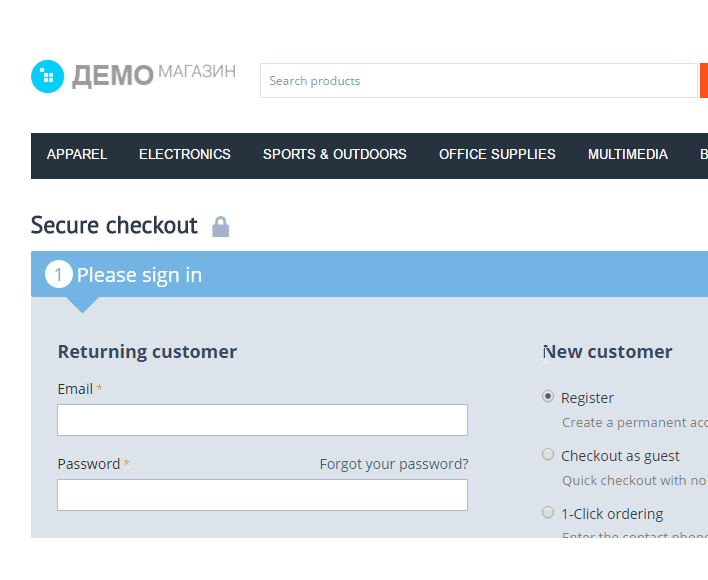The image size is (708, 580).
Task: Click the padlock icon beside Secure checkout
Action: [x=221, y=227]
